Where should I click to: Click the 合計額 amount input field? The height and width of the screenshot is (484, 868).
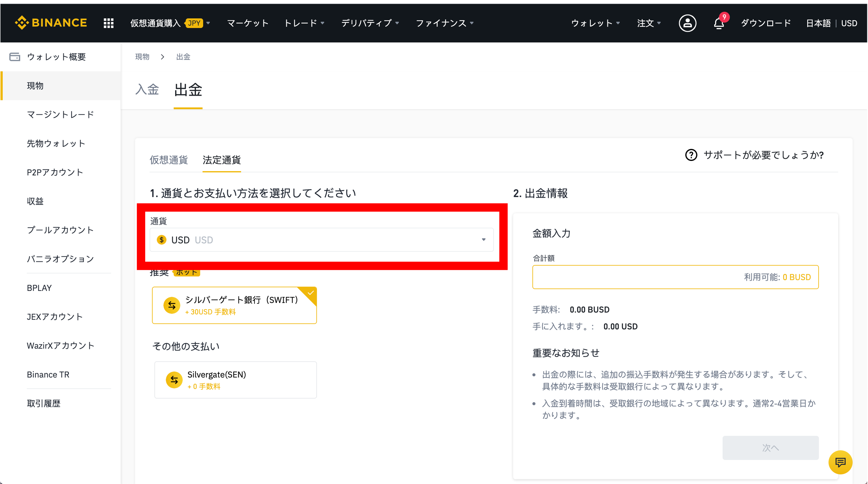(675, 277)
